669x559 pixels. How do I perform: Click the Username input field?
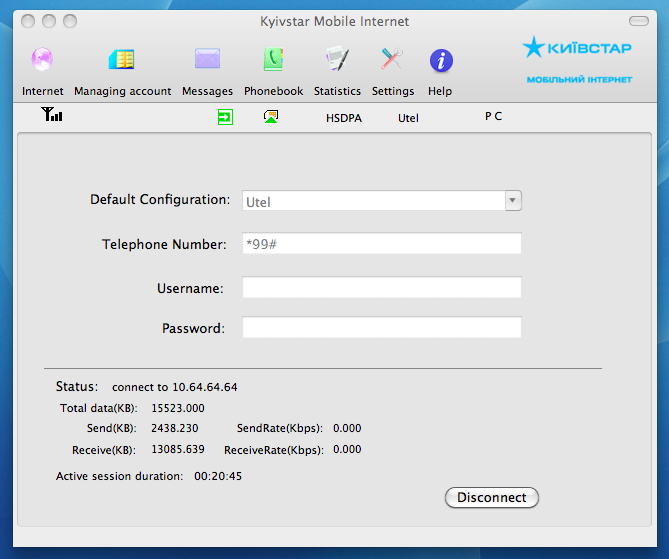tap(381, 288)
